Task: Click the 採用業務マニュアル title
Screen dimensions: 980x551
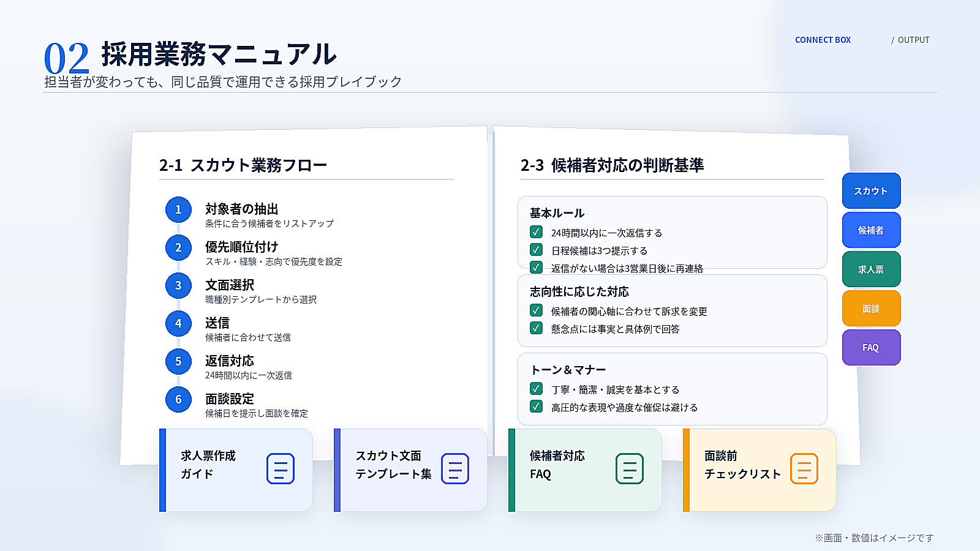Action: pyautogui.click(x=219, y=54)
